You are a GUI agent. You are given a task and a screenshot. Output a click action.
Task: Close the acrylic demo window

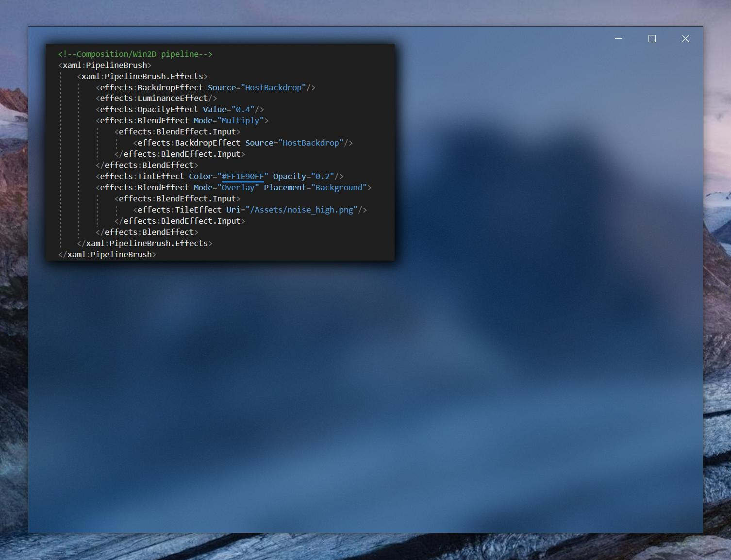685,39
